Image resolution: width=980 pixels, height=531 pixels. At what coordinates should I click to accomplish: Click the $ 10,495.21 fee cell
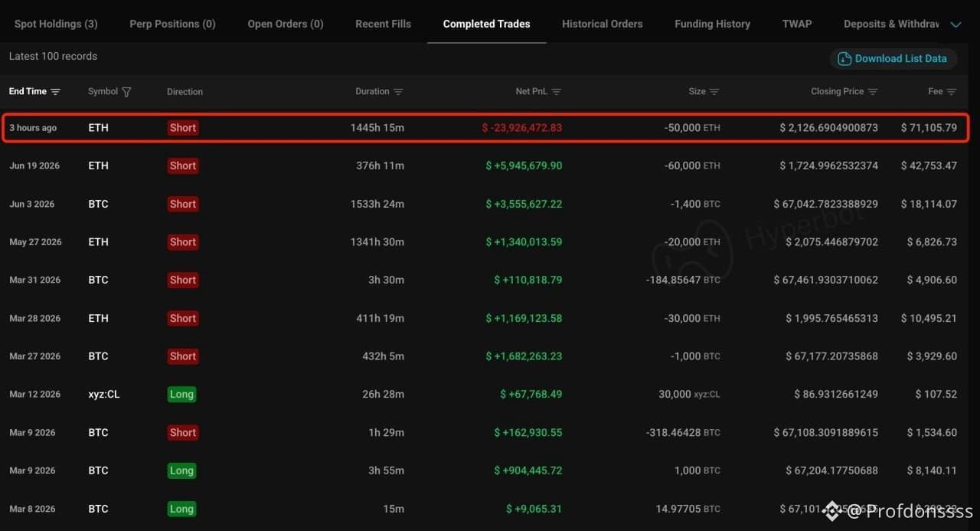(929, 318)
